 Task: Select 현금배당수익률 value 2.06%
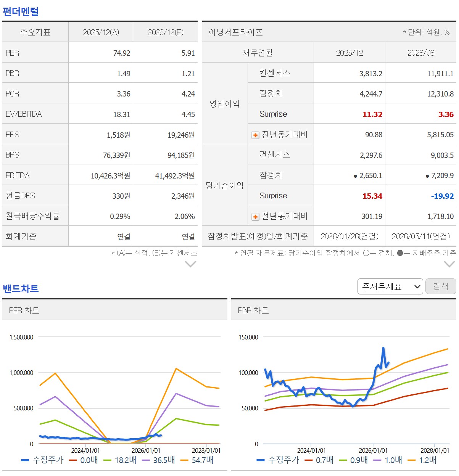click(x=185, y=216)
